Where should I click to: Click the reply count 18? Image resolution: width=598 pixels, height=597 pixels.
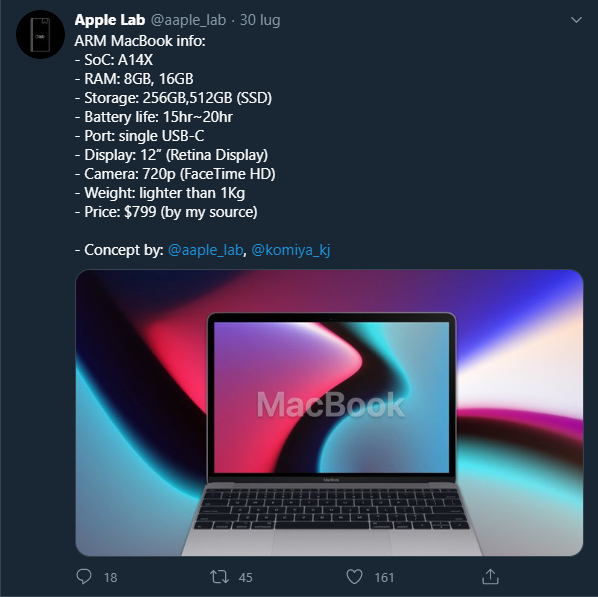pyautogui.click(x=111, y=578)
